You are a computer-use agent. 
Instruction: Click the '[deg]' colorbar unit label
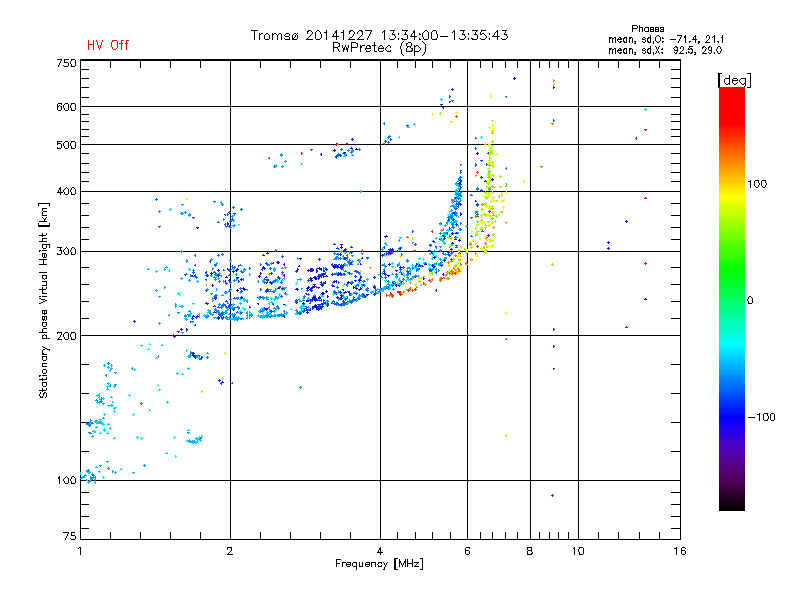(x=734, y=80)
